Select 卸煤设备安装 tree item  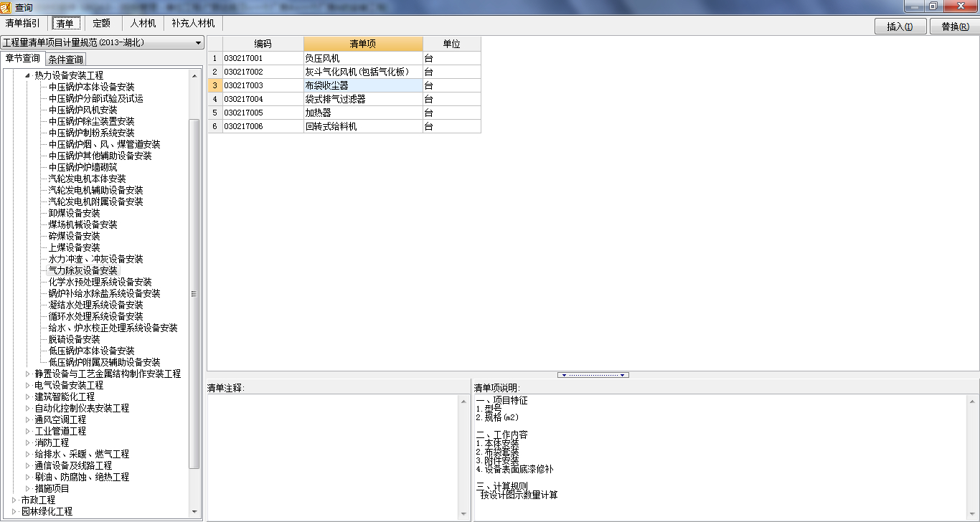(74, 213)
